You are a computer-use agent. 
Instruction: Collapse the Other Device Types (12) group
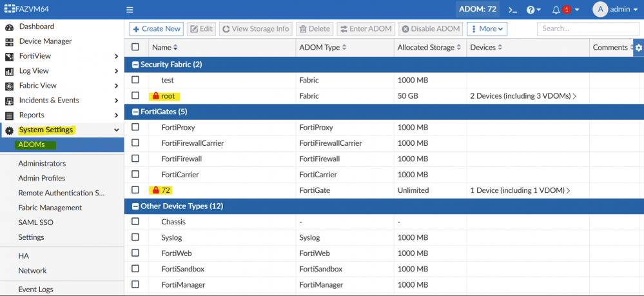(x=135, y=206)
